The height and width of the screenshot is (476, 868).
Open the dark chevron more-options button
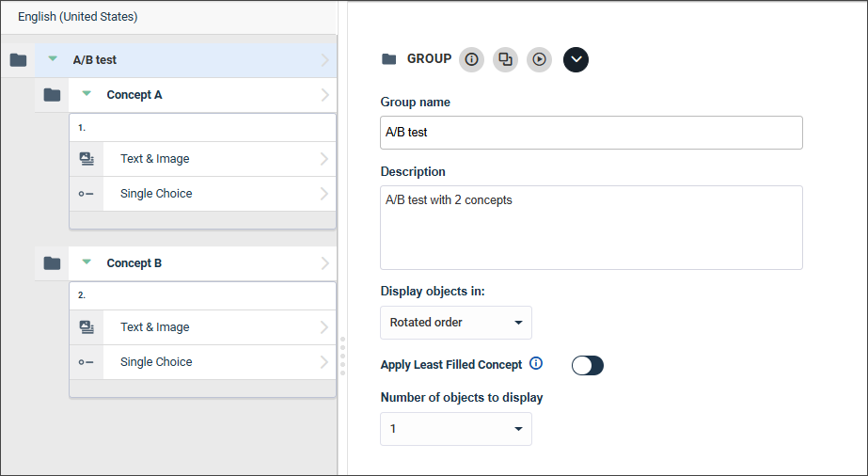pos(576,59)
